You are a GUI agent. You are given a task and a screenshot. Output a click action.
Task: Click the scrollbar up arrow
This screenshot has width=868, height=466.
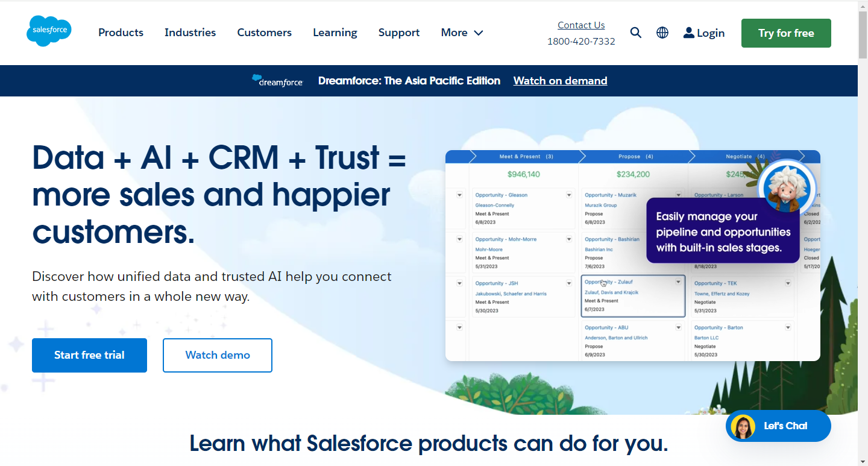(x=863, y=5)
